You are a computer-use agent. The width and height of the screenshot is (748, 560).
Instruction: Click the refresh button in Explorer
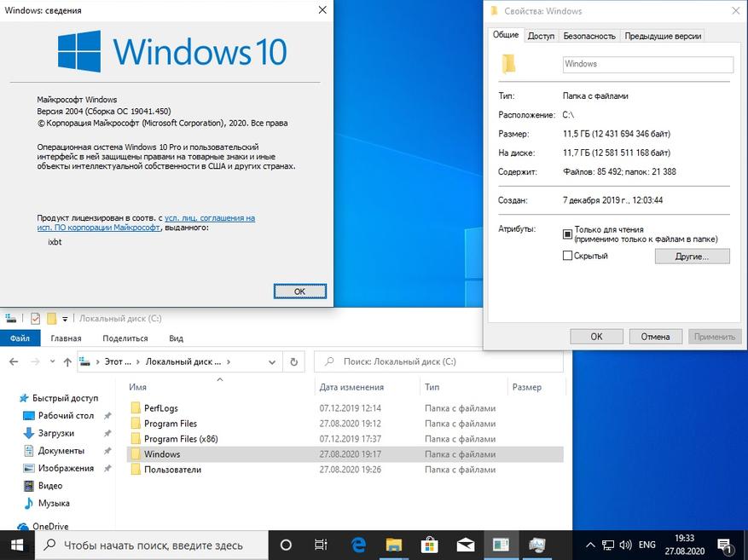point(294,361)
